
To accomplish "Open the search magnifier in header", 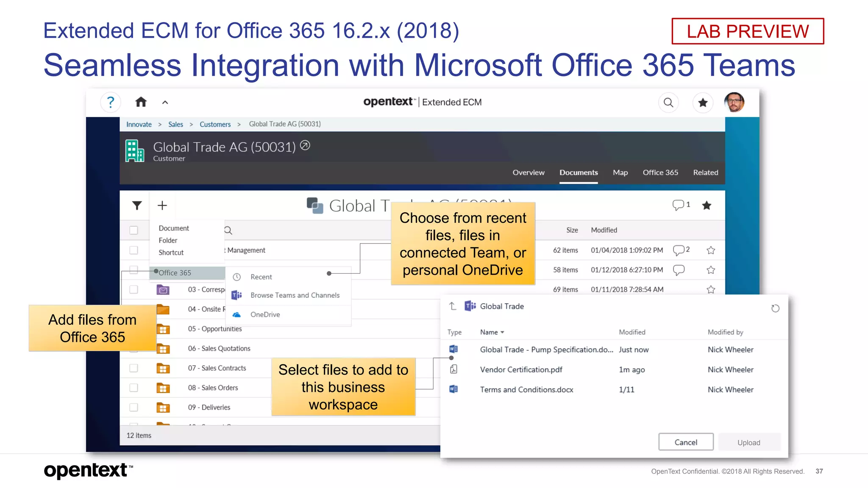I will (668, 103).
